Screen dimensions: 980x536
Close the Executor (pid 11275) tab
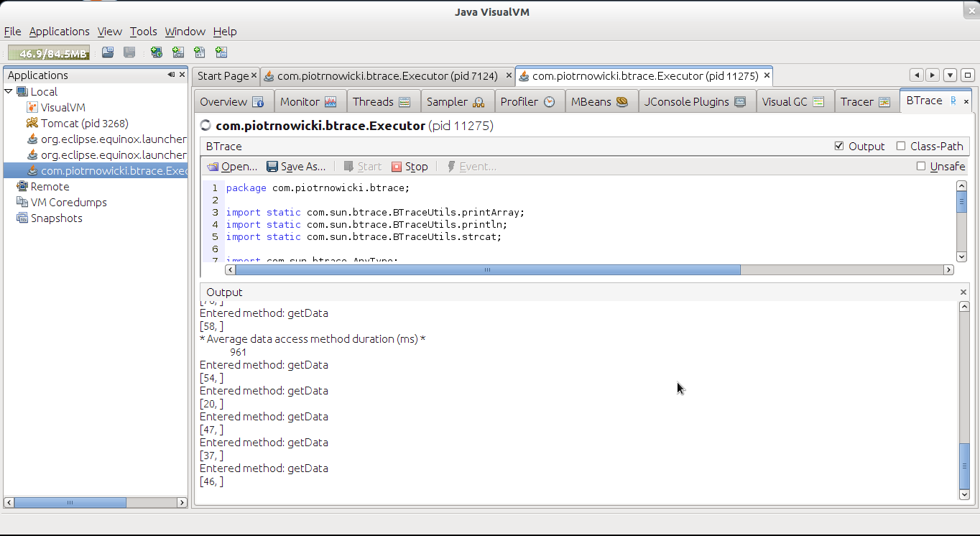click(767, 75)
